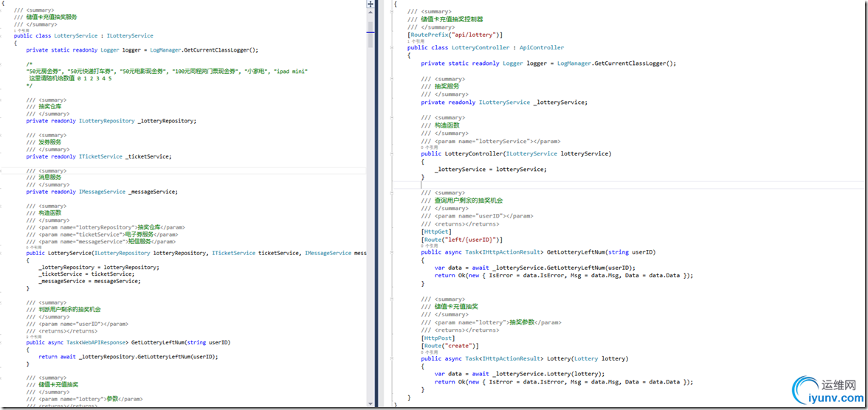Click ApiController base class name

[x=542, y=48]
